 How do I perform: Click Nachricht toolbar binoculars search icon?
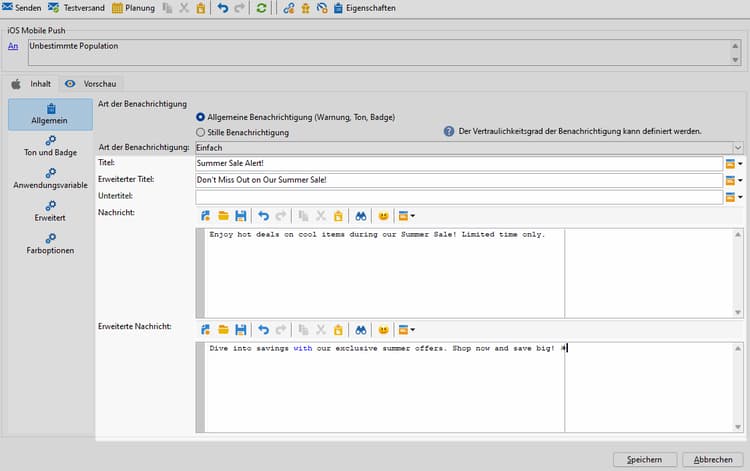(361, 216)
